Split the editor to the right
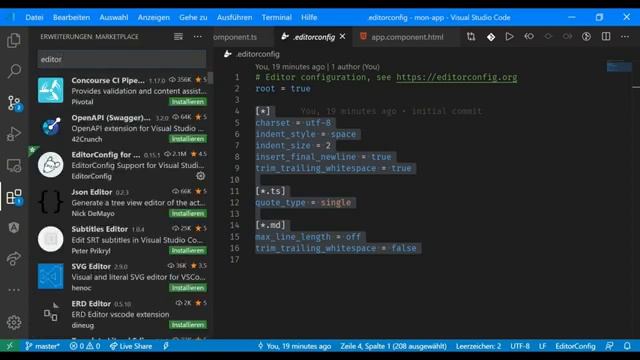 (606, 36)
